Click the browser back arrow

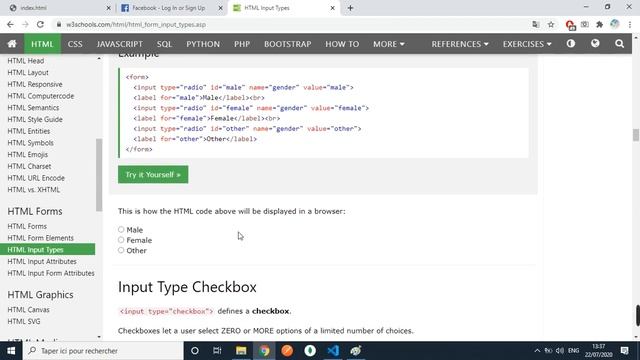coord(10,24)
